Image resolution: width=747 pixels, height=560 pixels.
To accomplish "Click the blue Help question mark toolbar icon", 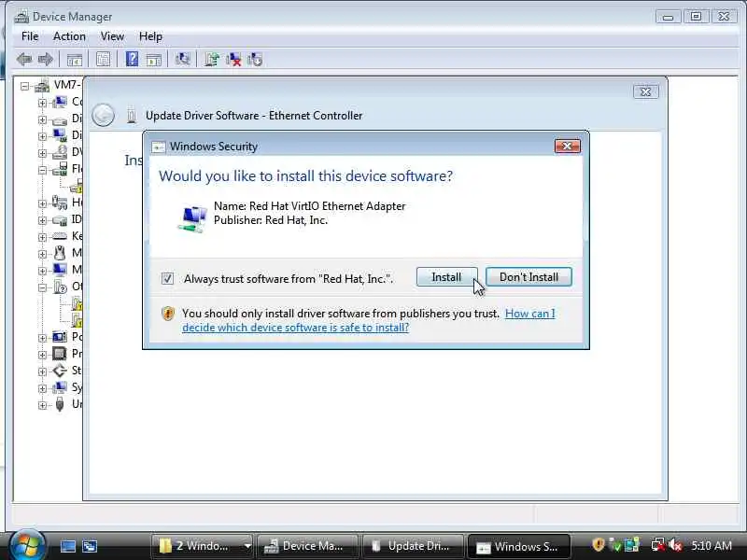I will click(x=132, y=59).
